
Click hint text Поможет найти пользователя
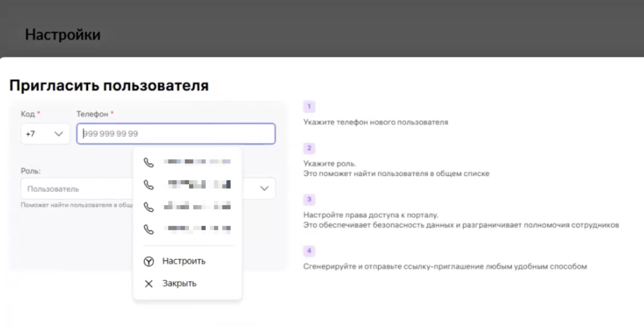[77, 205]
